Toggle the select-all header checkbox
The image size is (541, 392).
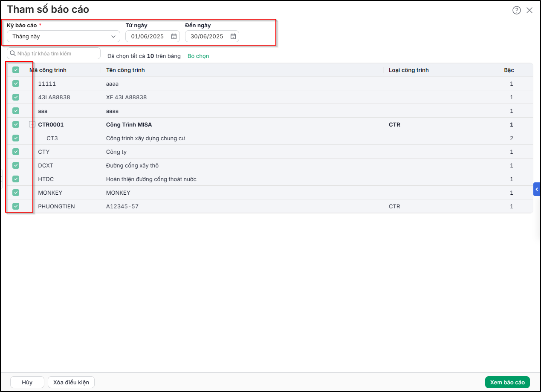click(16, 70)
